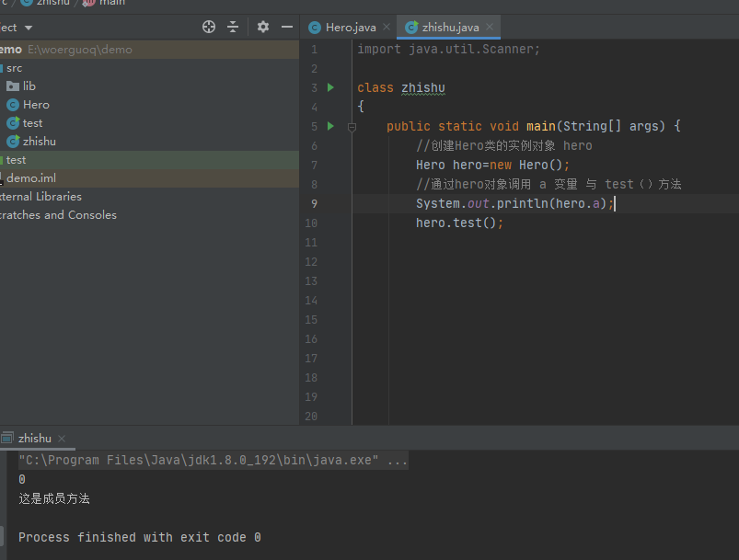Click the class name zhishu in editor
Screen dimensions: 739x560
coord(423,88)
